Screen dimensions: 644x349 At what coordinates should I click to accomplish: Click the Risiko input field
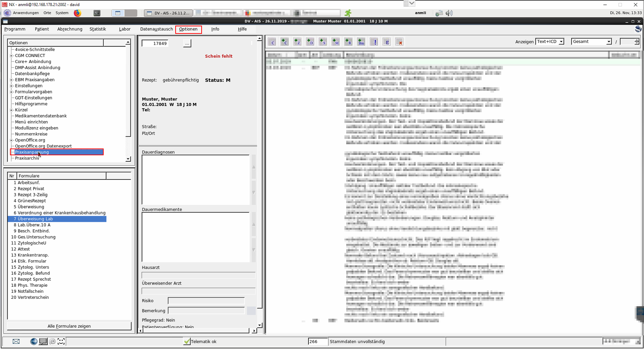(206, 301)
